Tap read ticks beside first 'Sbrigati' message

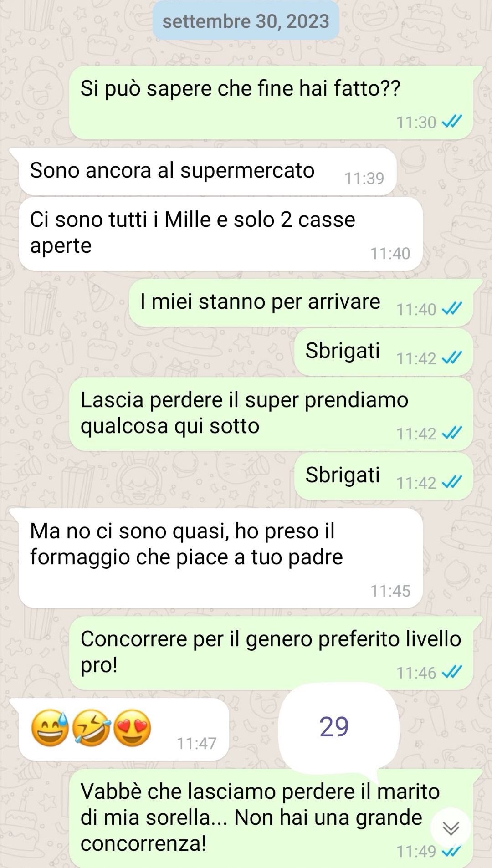[452, 358]
